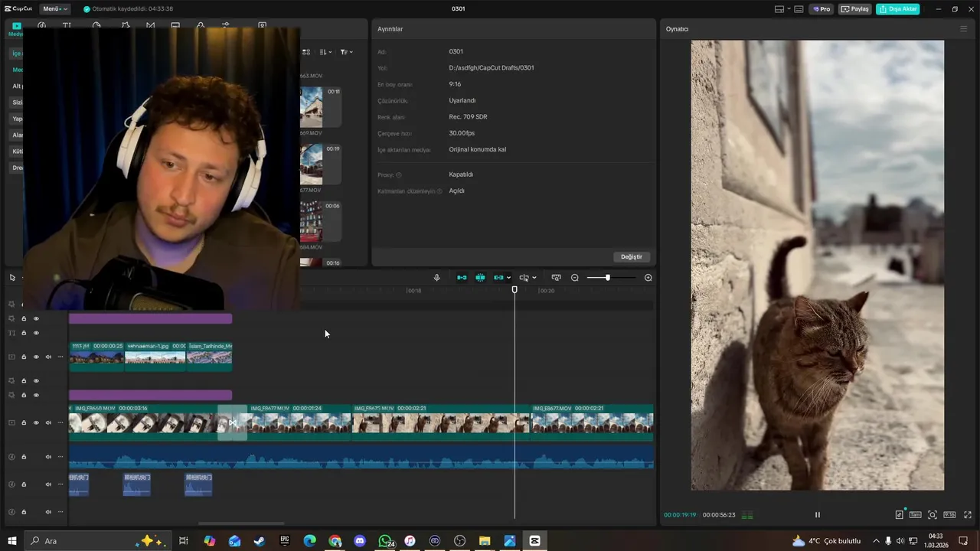Open more options for the jpg image clips track

(60, 357)
